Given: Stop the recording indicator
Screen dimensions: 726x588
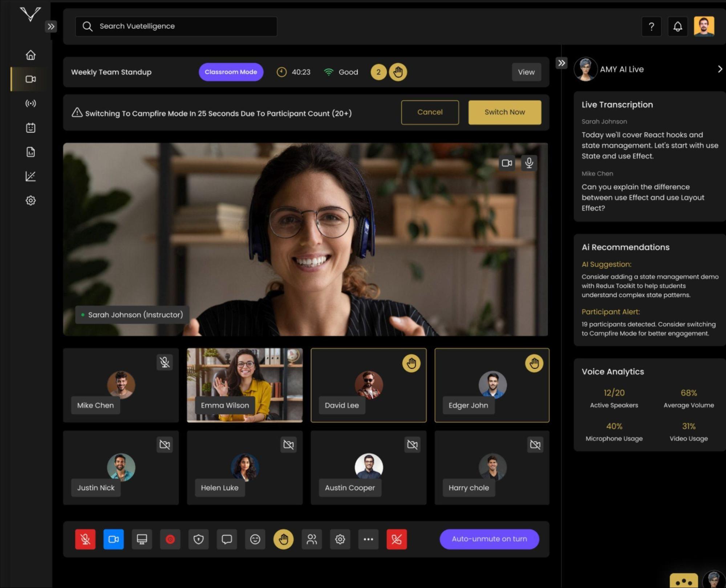Looking at the screenshot, I should (170, 539).
